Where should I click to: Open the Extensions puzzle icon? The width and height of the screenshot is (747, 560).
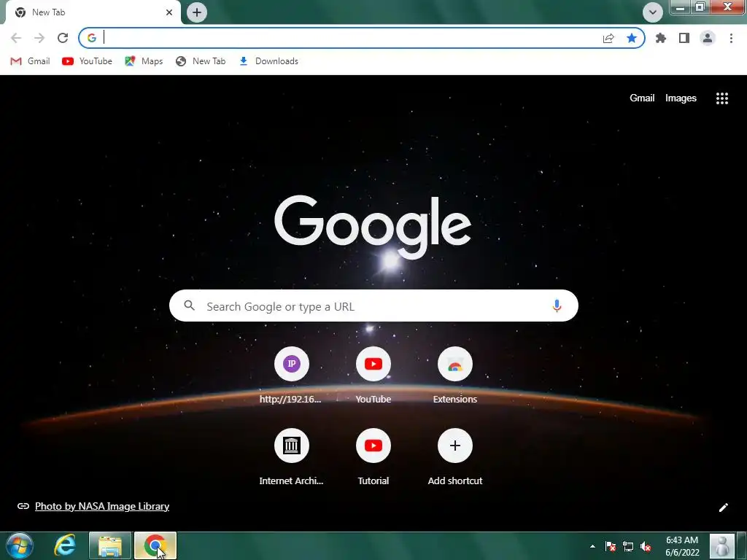661,38
